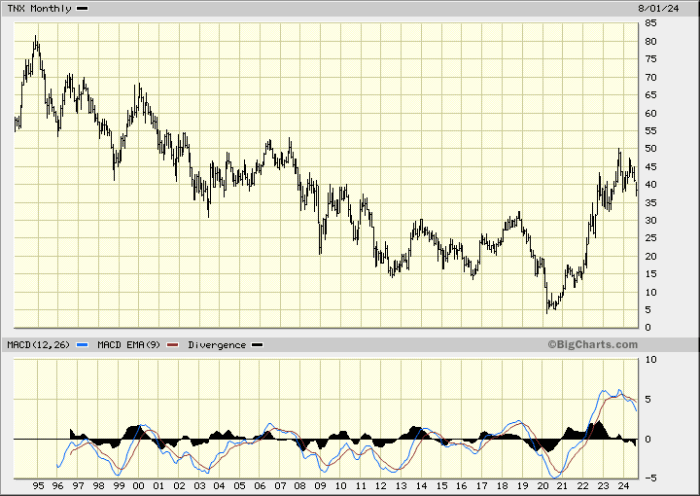Click the 95 year label on x-axis
Viewport: 700px width, 496px height.
[38, 487]
